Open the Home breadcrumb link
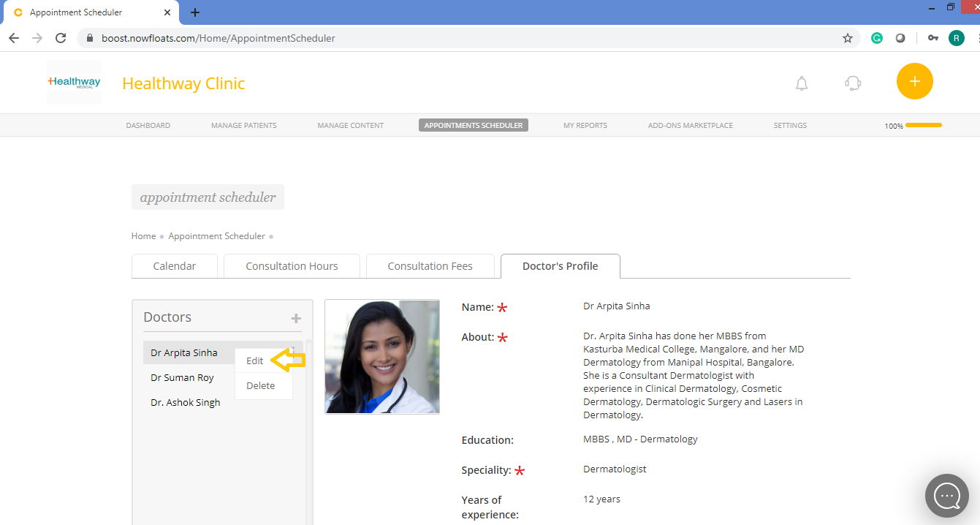 pyautogui.click(x=143, y=235)
